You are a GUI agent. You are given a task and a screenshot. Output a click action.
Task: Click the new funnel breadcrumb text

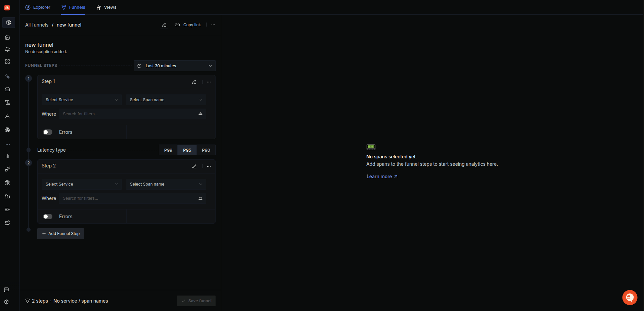tap(69, 25)
